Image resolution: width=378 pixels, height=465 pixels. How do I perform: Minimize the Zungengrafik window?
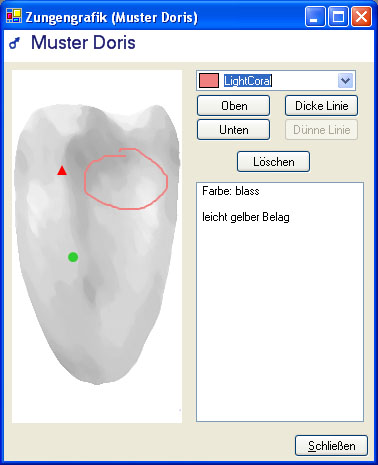click(x=315, y=16)
